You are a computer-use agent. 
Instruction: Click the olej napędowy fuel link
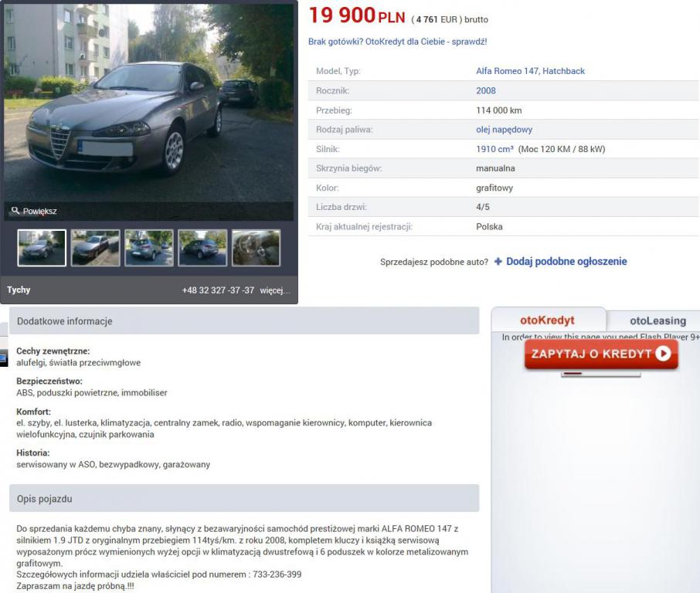(504, 130)
